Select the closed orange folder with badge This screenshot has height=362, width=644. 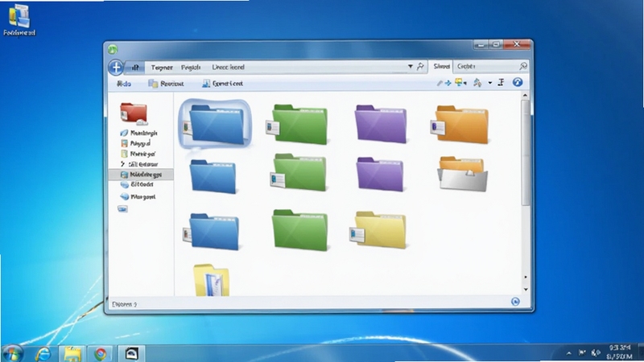(460, 125)
